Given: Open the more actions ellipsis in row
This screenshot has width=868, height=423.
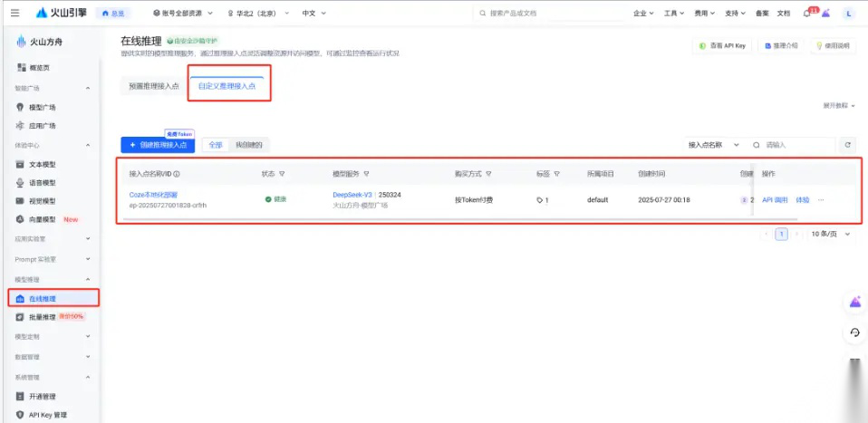Looking at the screenshot, I should (820, 200).
